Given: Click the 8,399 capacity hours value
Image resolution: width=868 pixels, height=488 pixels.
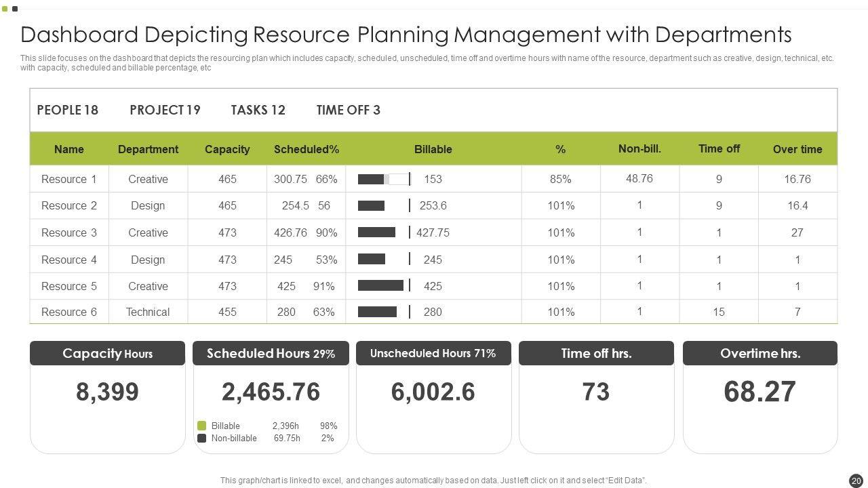Looking at the screenshot, I should 107,392.
